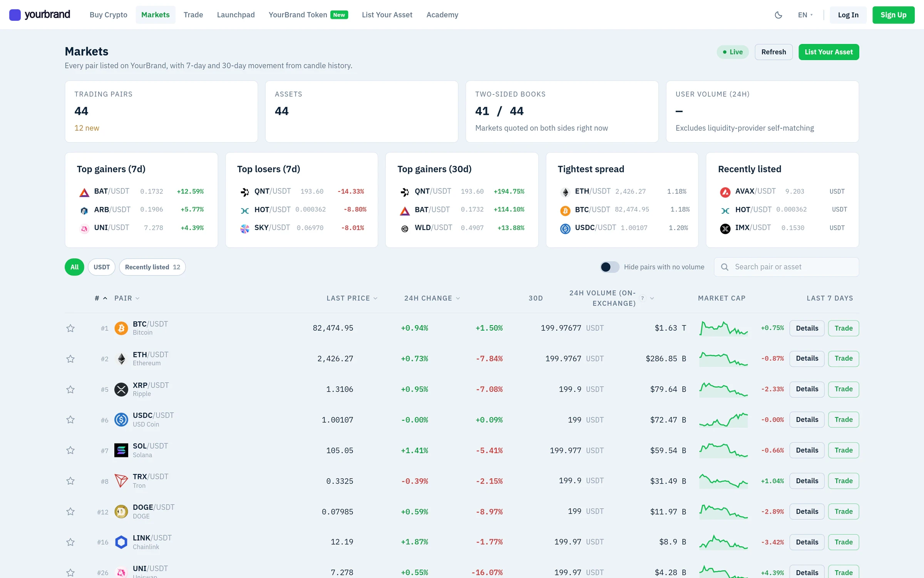Sort by 24H Volume column chevron
The height and width of the screenshot is (578, 924).
coord(652,298)
